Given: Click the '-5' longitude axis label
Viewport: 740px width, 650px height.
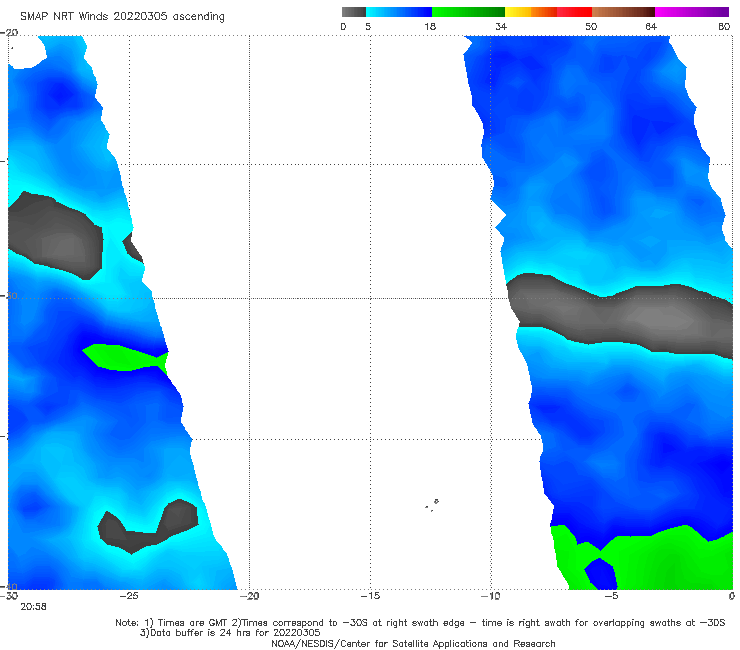Looking at the screenshot, I should coord(611,596).
